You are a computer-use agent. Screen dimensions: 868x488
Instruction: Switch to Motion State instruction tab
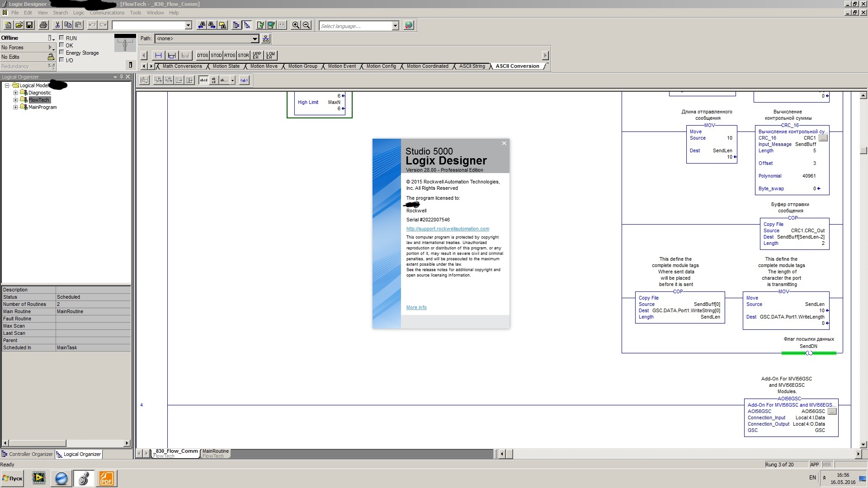point(226,66)
